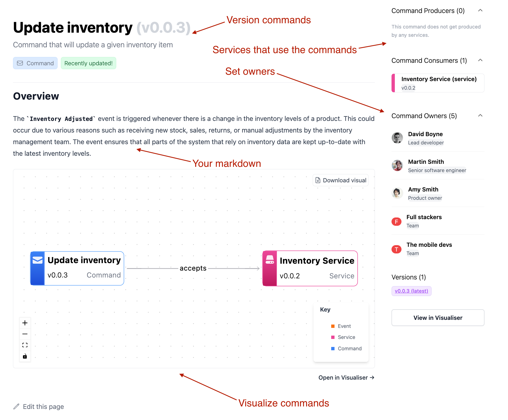The width and height of the screenshot is (508, 420).
Task: Click the Update inventory command node
Action: [77, 268]
